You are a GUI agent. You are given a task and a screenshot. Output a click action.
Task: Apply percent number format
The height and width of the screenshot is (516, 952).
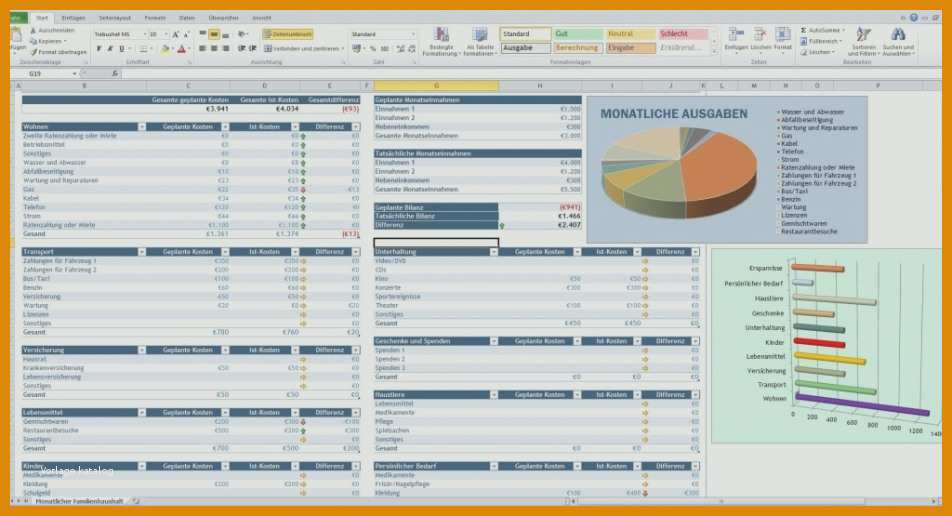pos(373,49)
